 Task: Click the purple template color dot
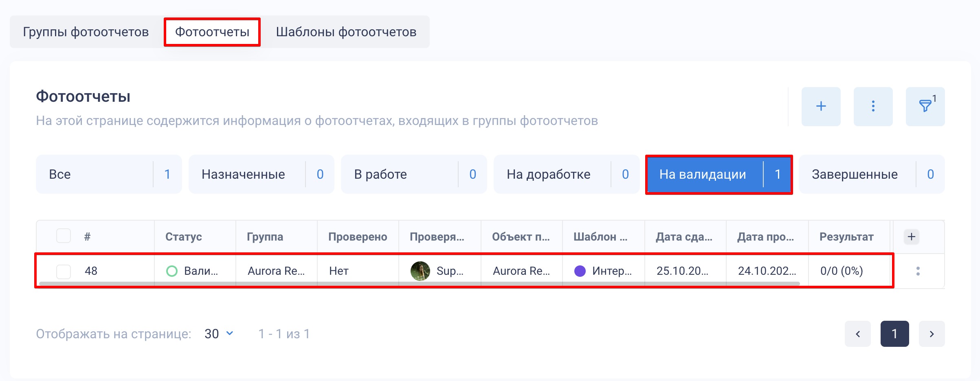(580, 271)
